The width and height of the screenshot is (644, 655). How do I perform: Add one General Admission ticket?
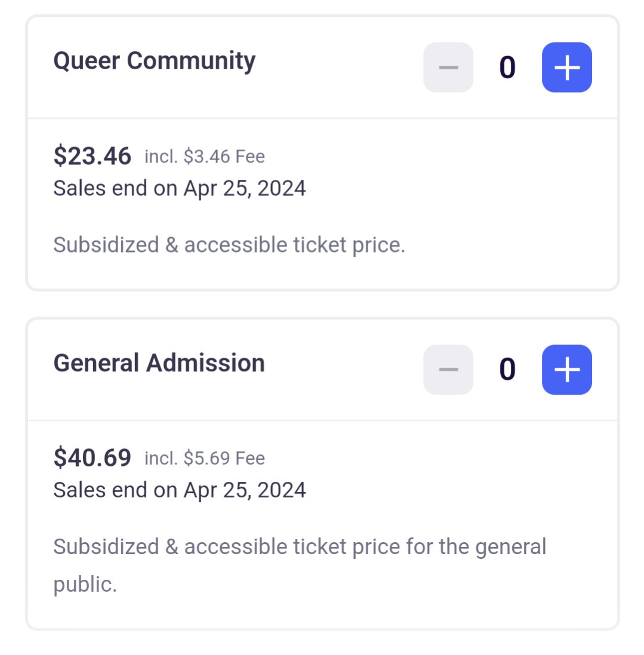tap(566, 370)
